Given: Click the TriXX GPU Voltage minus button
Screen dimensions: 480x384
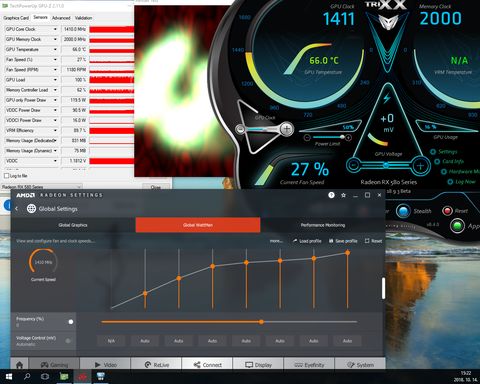Looking at the screenshot, I should (354, 165).
